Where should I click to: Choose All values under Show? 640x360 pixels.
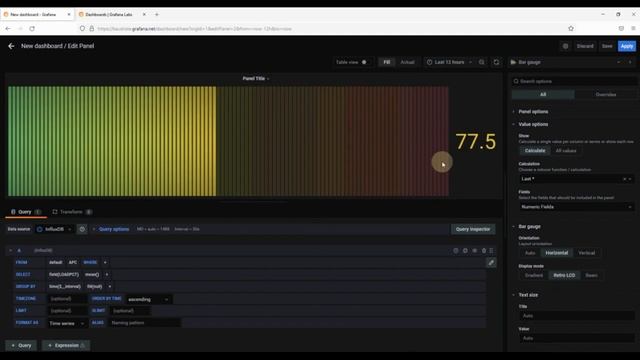coord(566,151)
